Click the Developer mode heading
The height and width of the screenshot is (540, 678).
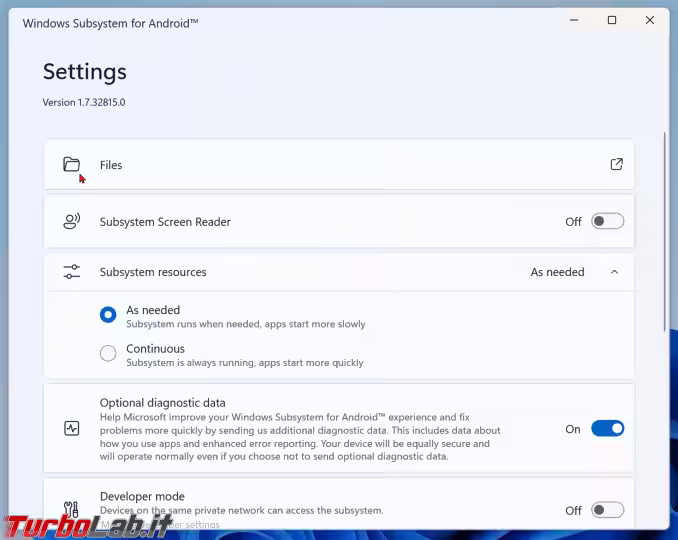(x=142, y=496)
